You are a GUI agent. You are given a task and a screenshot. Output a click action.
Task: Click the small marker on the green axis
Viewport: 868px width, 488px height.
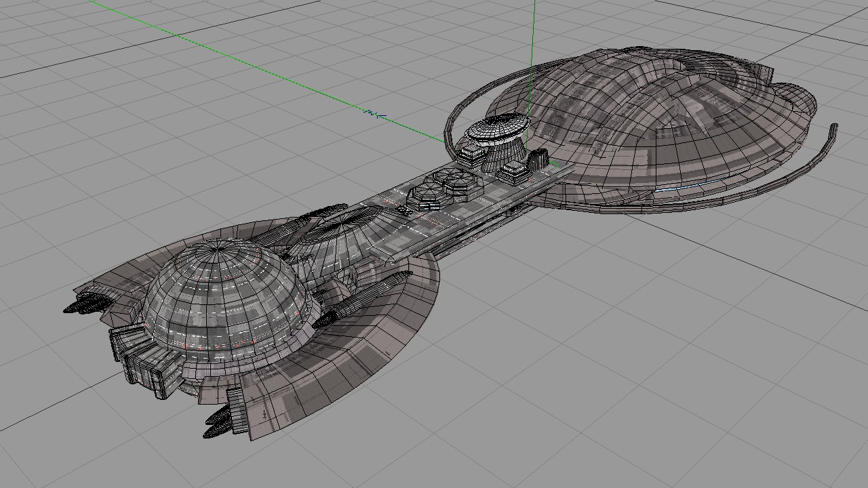pos(376,114)
